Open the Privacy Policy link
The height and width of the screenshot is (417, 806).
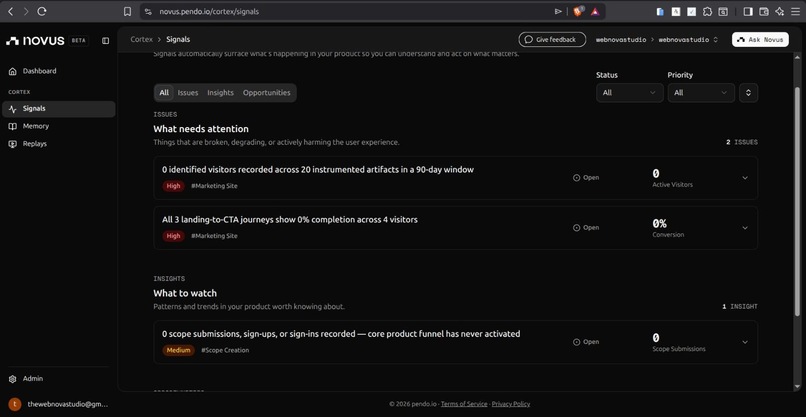511,404
